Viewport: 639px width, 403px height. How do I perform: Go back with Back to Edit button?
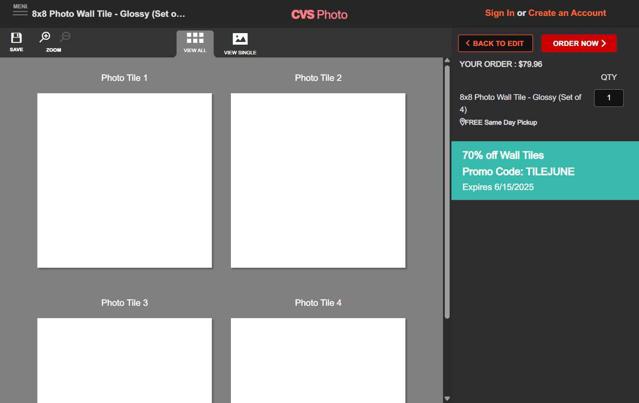495,43
